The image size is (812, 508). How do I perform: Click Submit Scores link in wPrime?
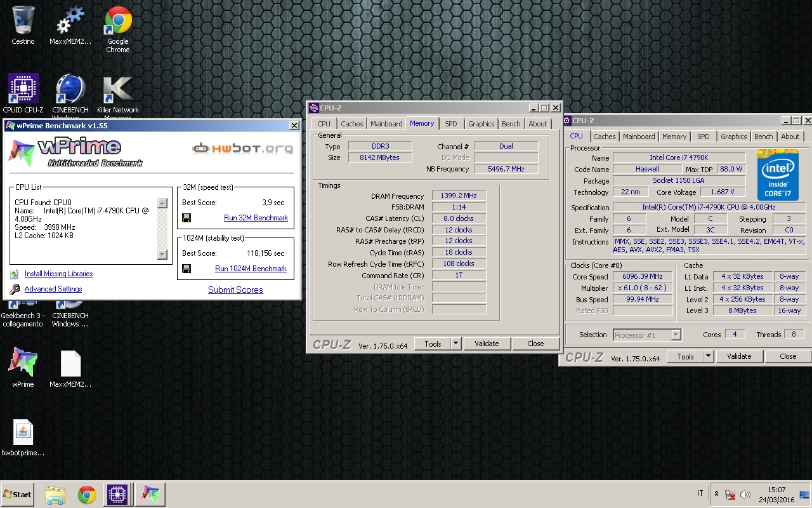[235, 290]
